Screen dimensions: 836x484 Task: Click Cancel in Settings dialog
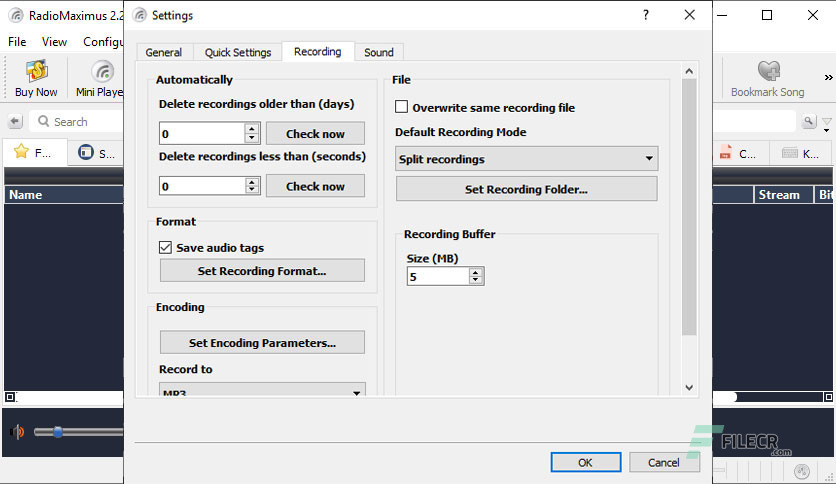664,462
